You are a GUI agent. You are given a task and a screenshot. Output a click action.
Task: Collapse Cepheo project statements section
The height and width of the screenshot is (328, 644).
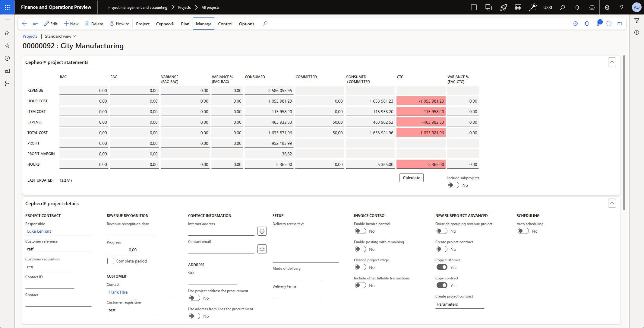[612, 62]
